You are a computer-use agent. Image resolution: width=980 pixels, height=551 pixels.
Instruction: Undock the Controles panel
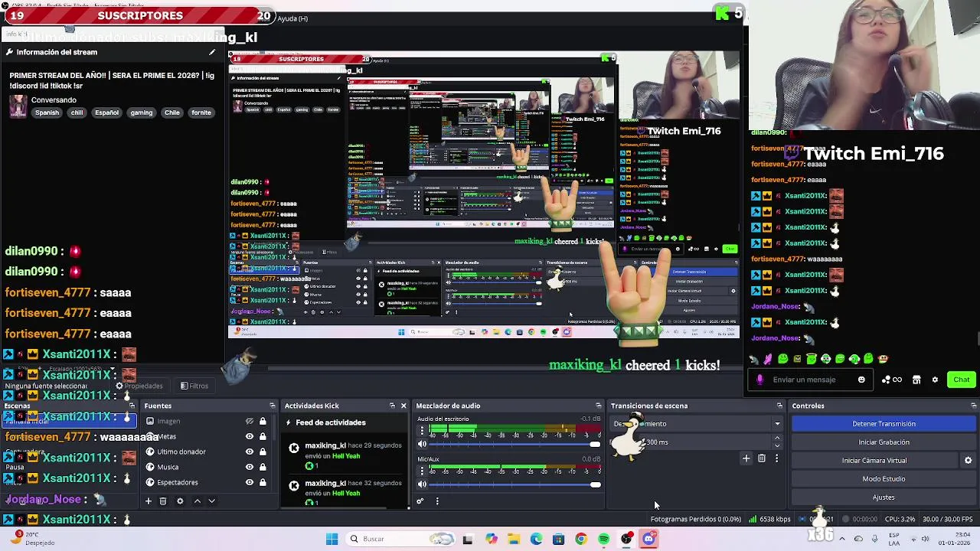[x=973, y=406]
